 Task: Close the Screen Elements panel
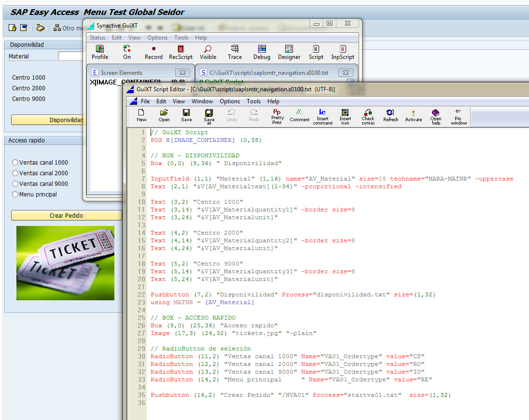tap(182, 72)
